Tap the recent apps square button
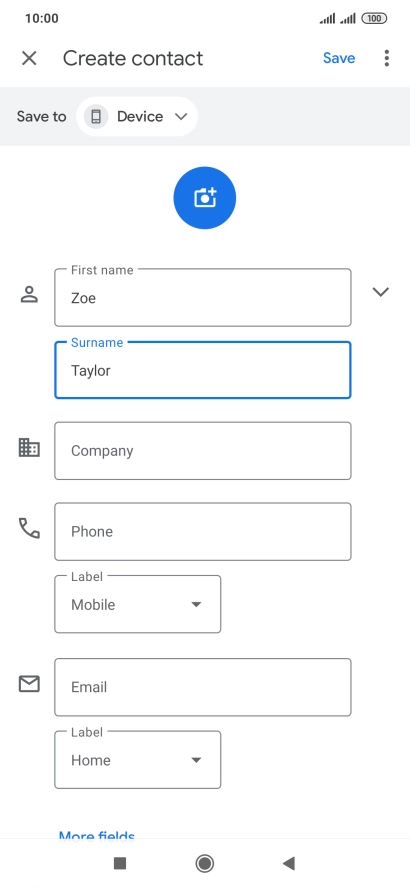Screen dimensions: 410x888 click(119, 863)
